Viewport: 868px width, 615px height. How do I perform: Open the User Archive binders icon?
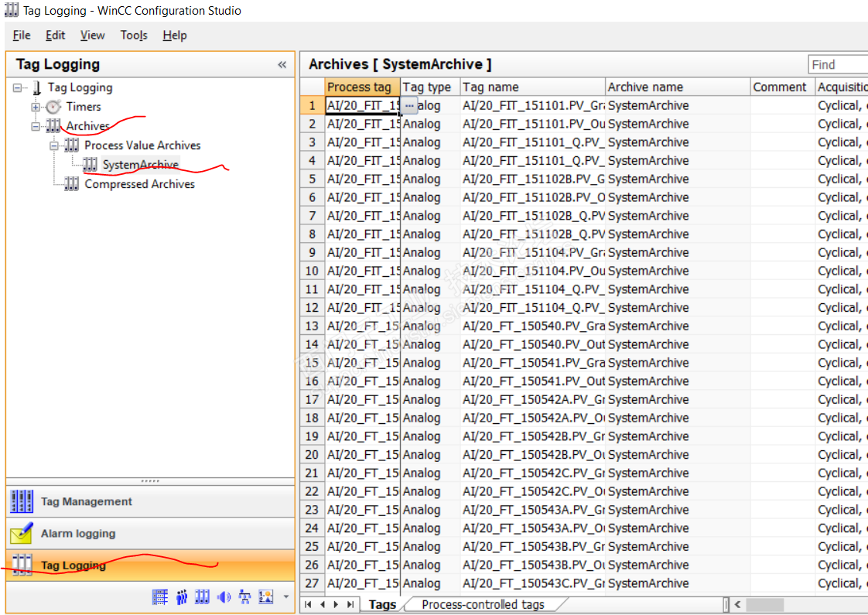click(202, 596)
